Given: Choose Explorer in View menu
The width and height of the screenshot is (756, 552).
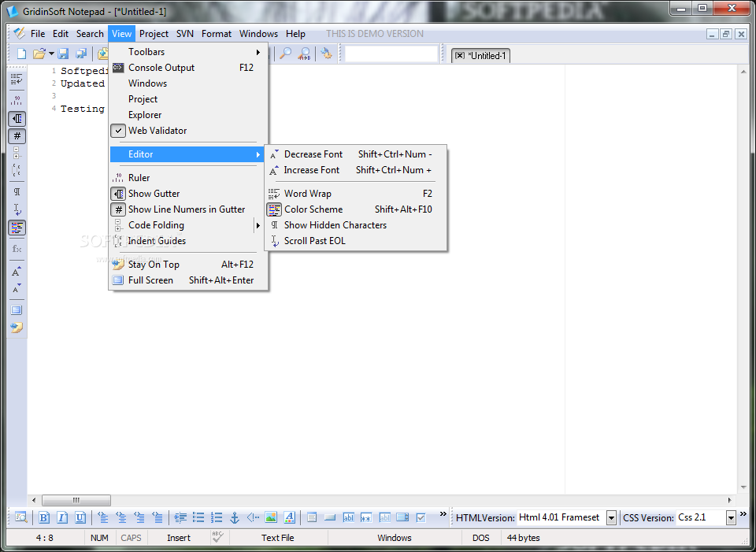Looking at the screenshot, I should pyautogui.click(x=188, y=115).
